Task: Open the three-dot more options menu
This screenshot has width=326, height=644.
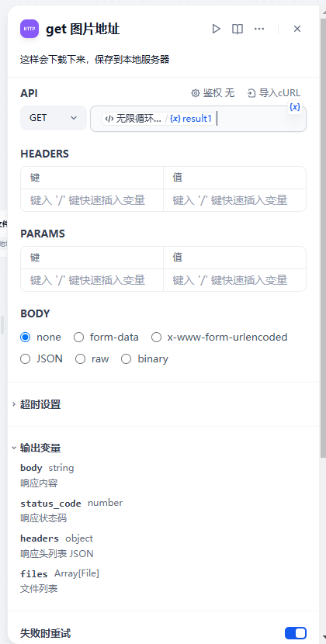Action: (x=259, y=29)
